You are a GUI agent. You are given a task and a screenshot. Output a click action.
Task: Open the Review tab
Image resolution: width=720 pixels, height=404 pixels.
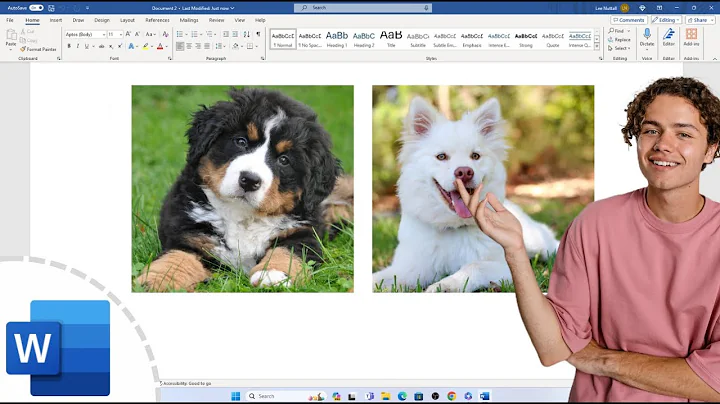pos(216,20)
